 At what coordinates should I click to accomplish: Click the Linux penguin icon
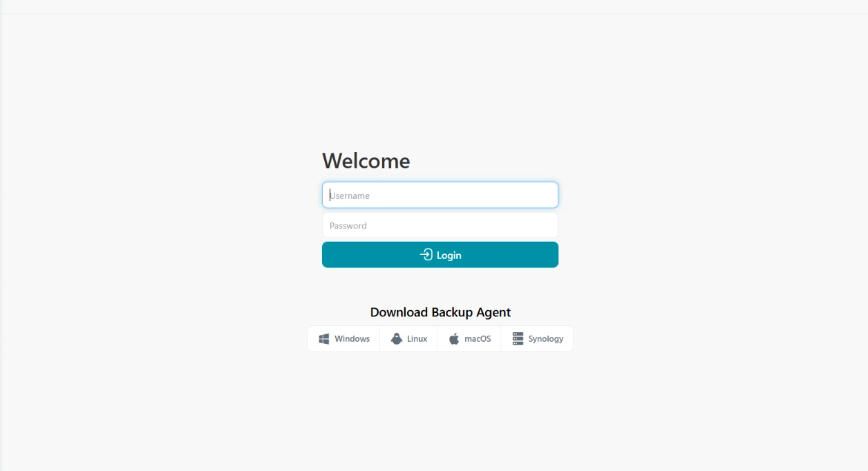click(396, 338)
